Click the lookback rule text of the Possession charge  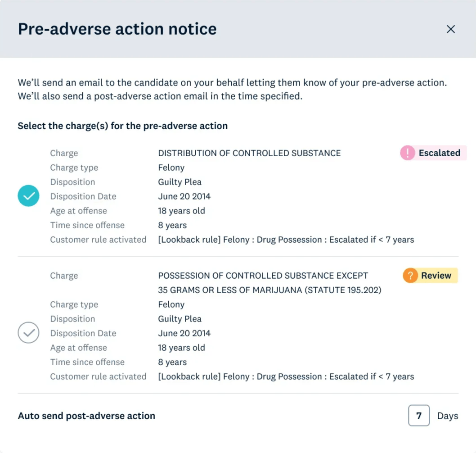pos(286,376)
